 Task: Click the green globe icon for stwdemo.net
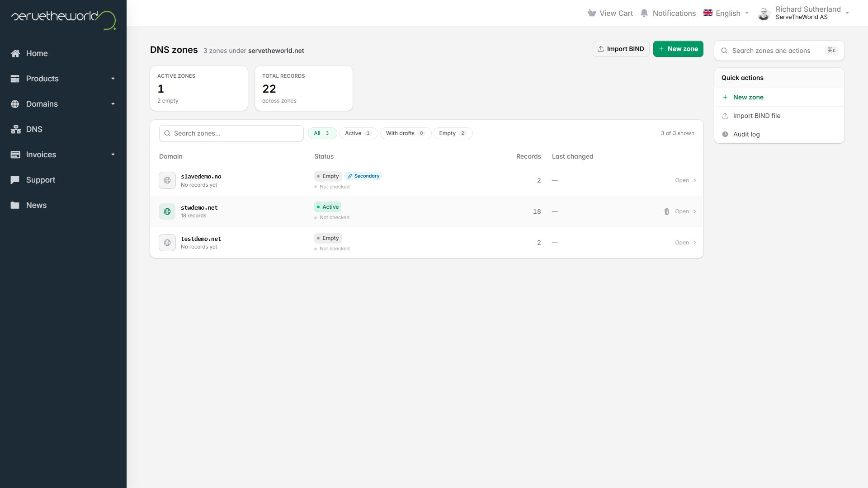tap(167, 211)
